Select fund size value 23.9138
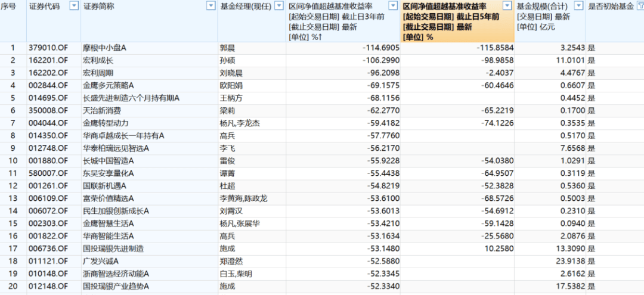The height and width of the screenshot is (295, 644). [x=572, y=261]
